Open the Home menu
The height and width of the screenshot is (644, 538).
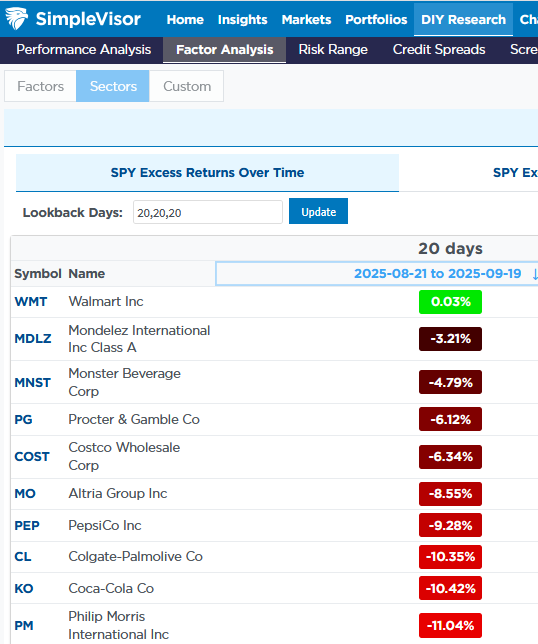point(185,19)
